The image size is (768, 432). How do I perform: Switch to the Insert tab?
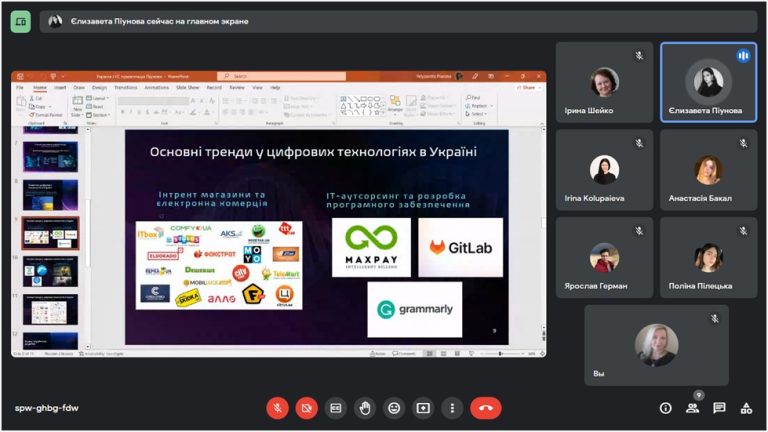pos(60,87)
